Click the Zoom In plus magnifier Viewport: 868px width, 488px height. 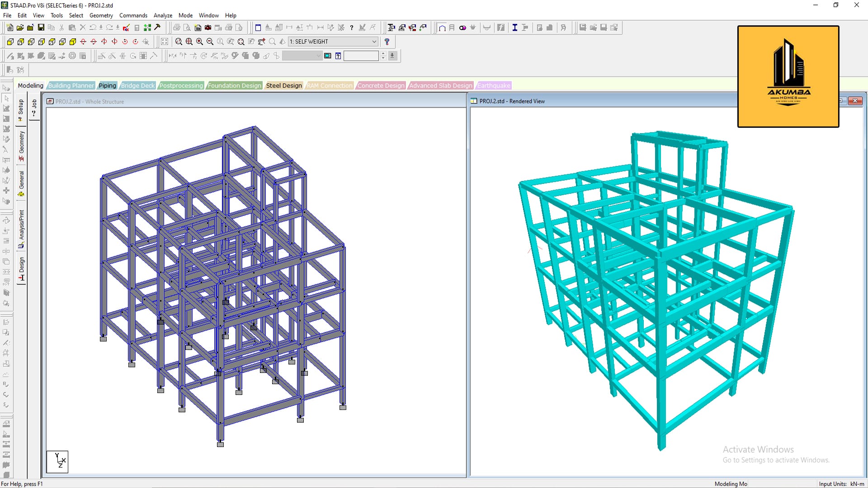[x=199, y=42]
